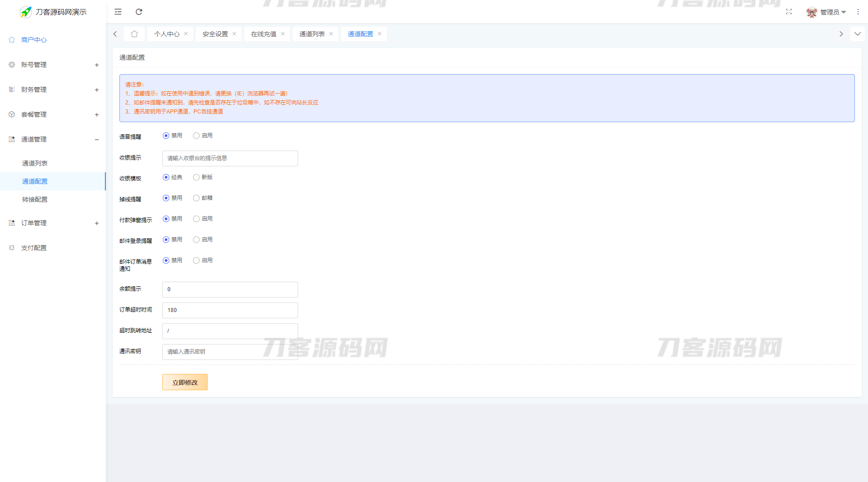Click the refresh page icon
The image size is (868, 482).
pos(139,12)
